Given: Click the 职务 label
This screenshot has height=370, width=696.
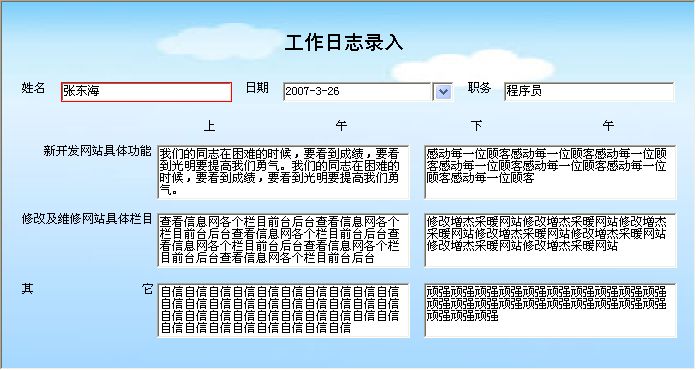Looking at the screenshot, I should point(479,88).
